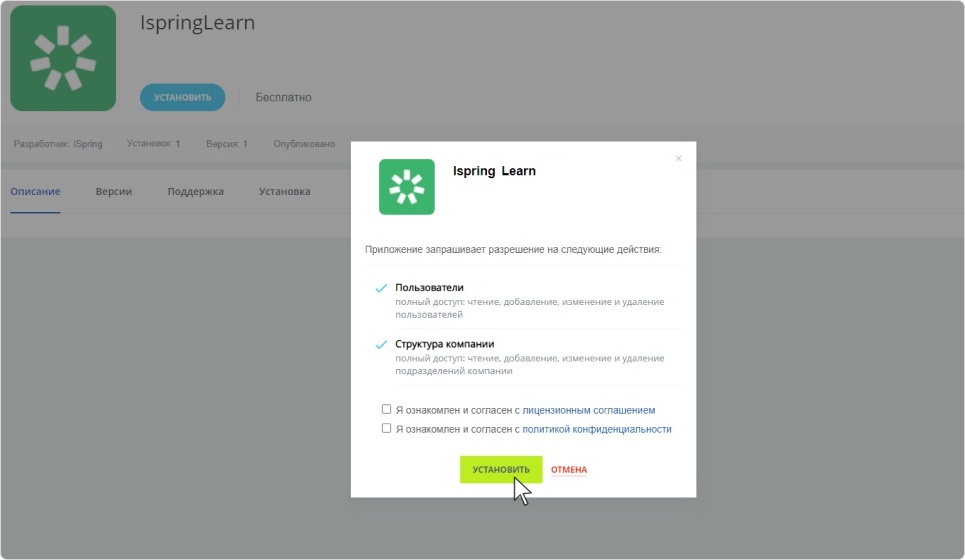Image resolution: width=965 pixels, height=560 pixels.
Task: Click the Приложение запрашивает разрешение text
Action: tap(513, 250)
